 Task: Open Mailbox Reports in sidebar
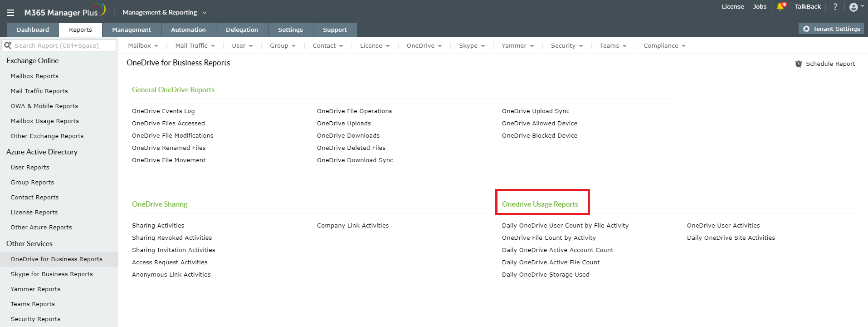tap(34, 76)
